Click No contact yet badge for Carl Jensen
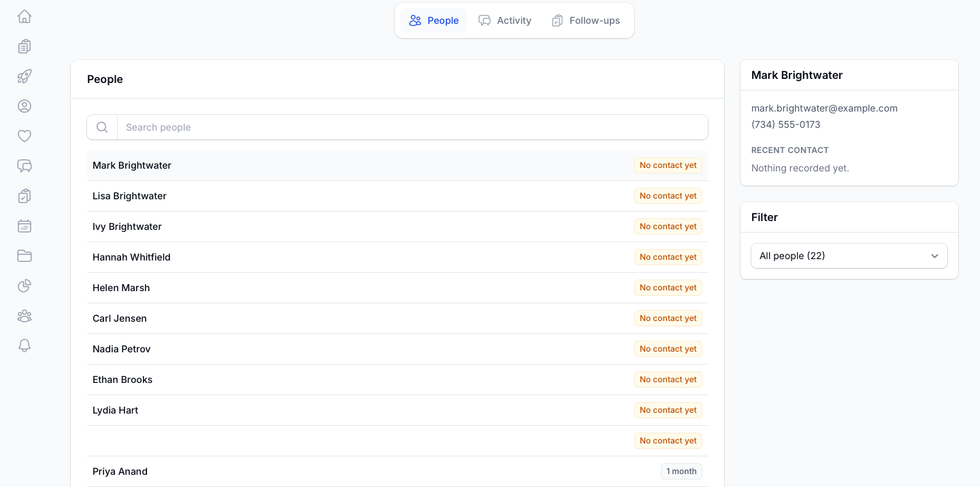The width and height of the screenshot is (980, 487). pyautogui.click(x=668, y=318)
